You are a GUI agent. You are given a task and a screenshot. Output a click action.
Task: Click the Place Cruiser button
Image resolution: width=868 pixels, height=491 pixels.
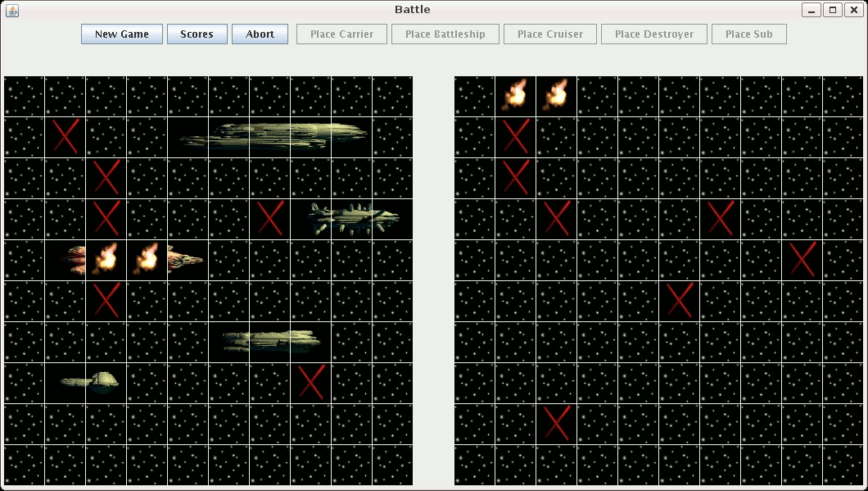click(550, 34)
